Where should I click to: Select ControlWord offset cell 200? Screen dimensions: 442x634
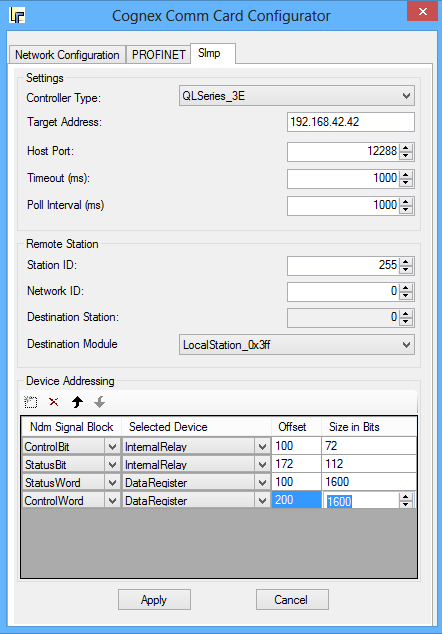point(296,500)
